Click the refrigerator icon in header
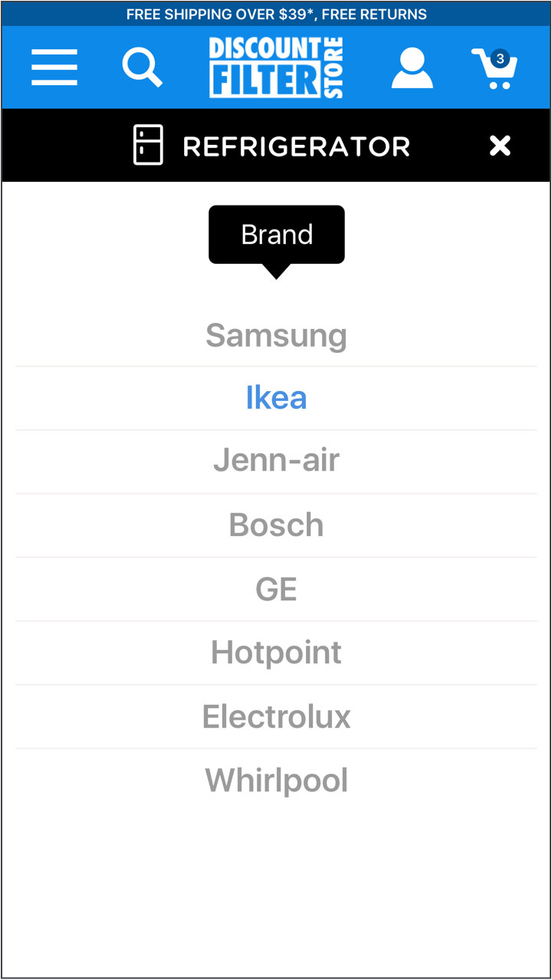Image resolution: width=552 pixels, height=980 pixels. point(148,146)
